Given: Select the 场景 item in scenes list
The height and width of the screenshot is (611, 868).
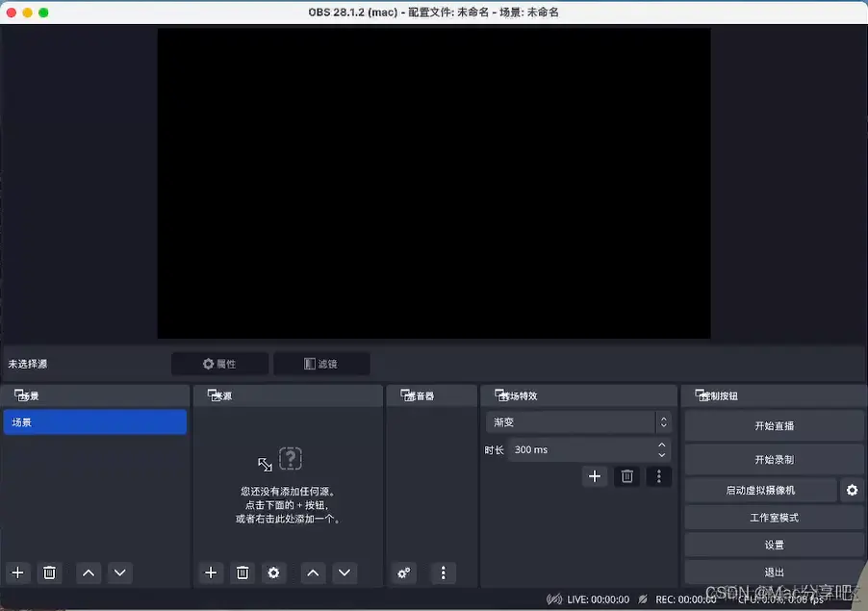Looking at the screenshot, I should pyautogui.click(x=94, y=422).
